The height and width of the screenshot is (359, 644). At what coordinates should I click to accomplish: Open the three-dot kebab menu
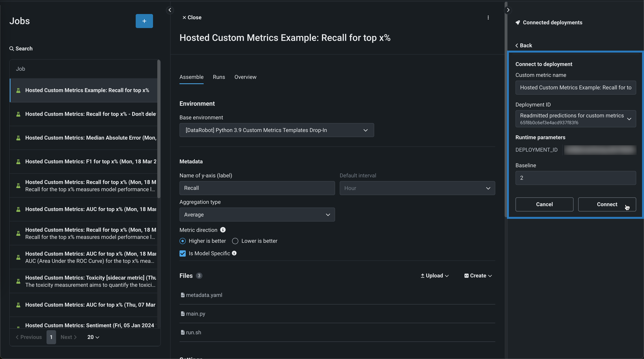(488, 18)
